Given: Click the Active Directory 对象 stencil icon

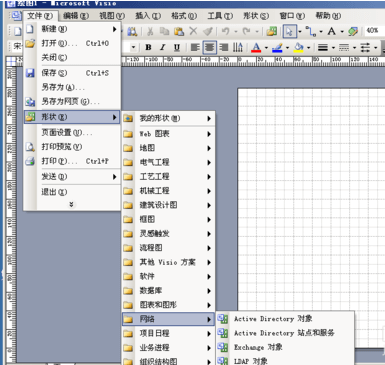Looking at the screenshot, I should (x=223, y=319).
